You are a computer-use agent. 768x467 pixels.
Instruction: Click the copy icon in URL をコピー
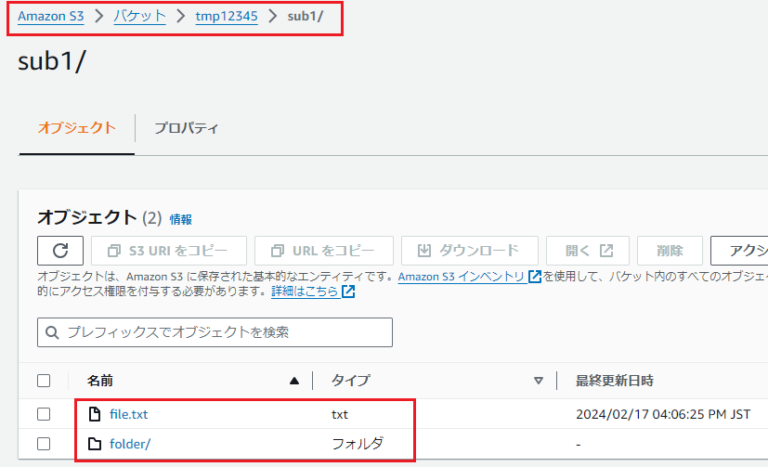pos(277,251)
